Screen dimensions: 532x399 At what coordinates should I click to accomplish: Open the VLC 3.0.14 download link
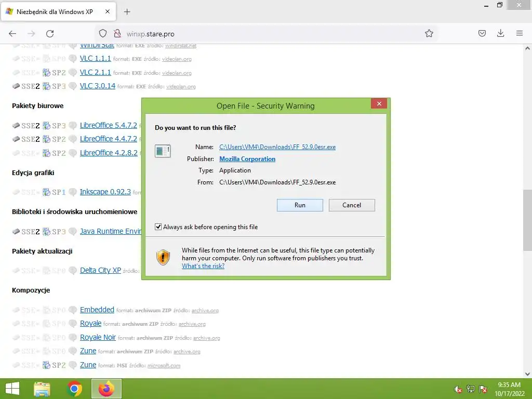[97, 86]
